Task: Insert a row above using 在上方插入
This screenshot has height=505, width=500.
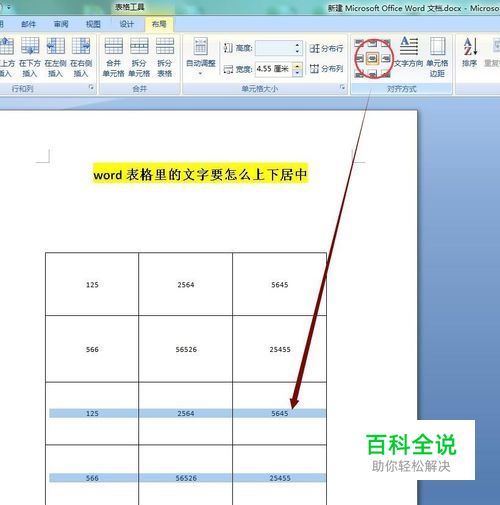Action: tap(7, 57)
